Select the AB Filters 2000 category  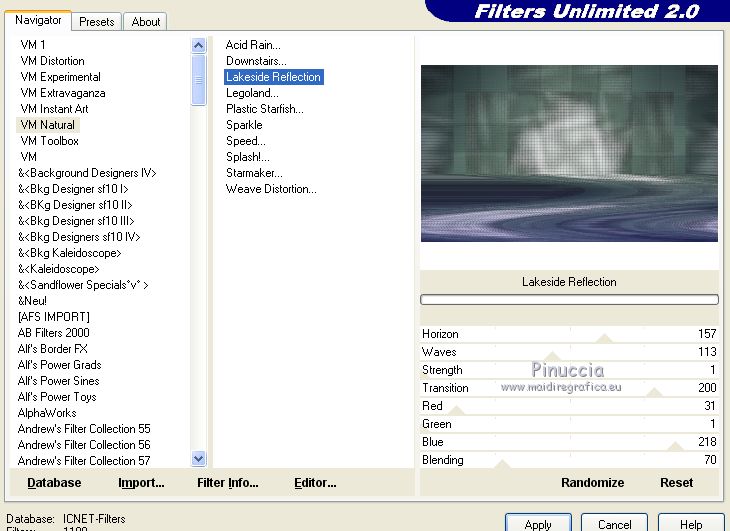pos(53,333)
